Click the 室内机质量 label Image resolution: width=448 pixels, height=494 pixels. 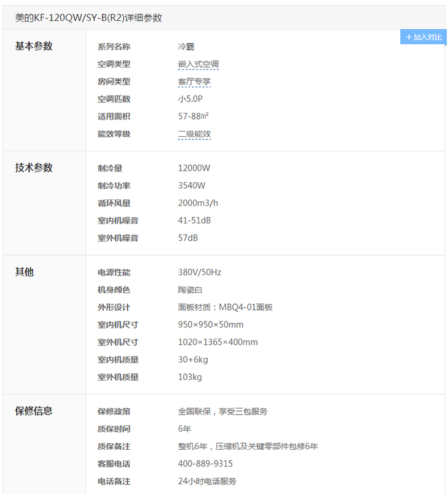[x=118, y=360]
